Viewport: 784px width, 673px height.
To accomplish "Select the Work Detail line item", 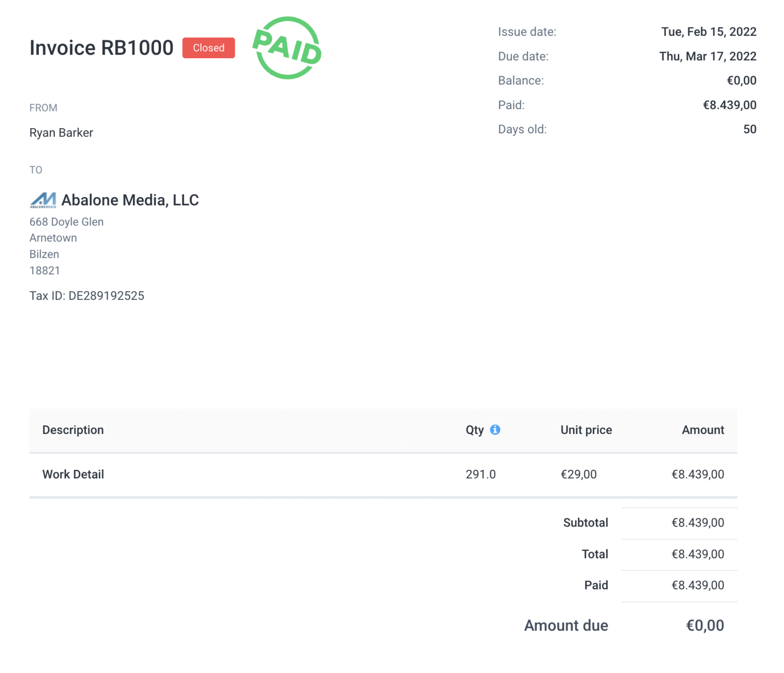I will pos(73,474).
